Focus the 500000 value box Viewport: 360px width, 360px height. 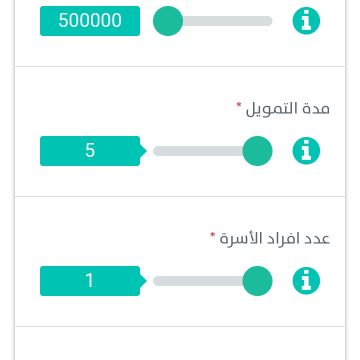tap(90, 21)
